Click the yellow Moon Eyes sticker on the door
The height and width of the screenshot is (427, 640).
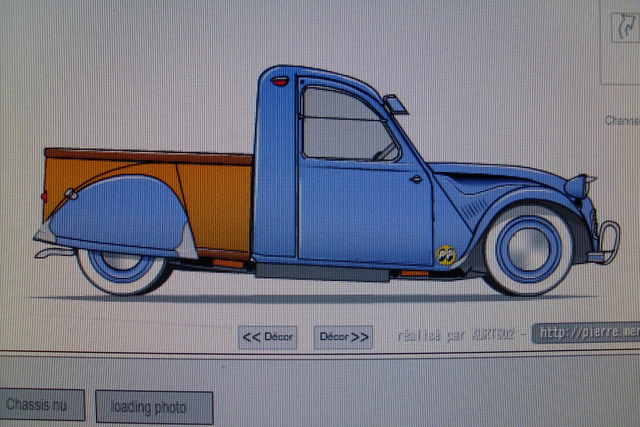click(x=446, y=257)
